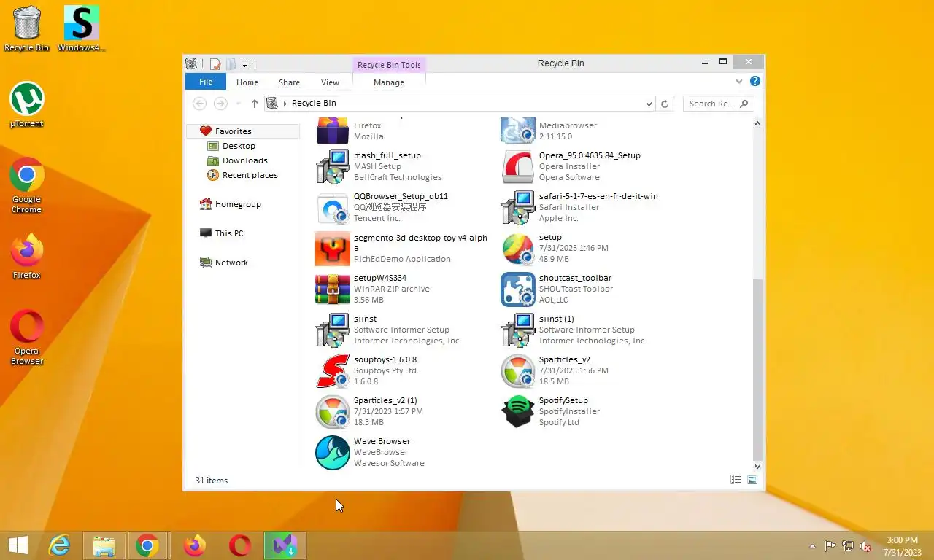The image size is (934, 560).
Task: Select the Sparticles_v2 (1) file icon
Action: 333,412
